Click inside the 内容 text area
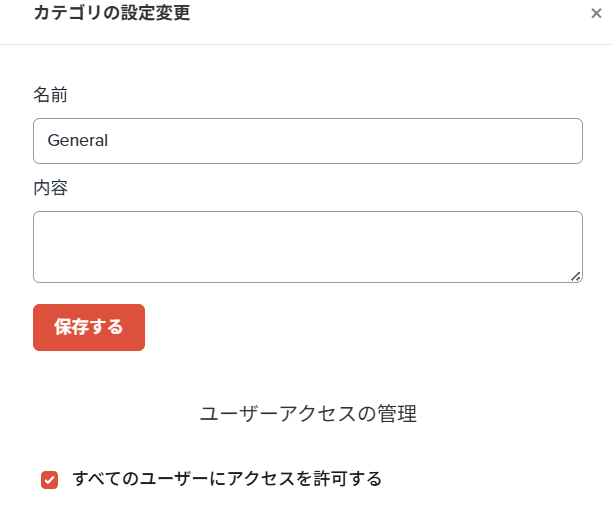 (308, 246)
